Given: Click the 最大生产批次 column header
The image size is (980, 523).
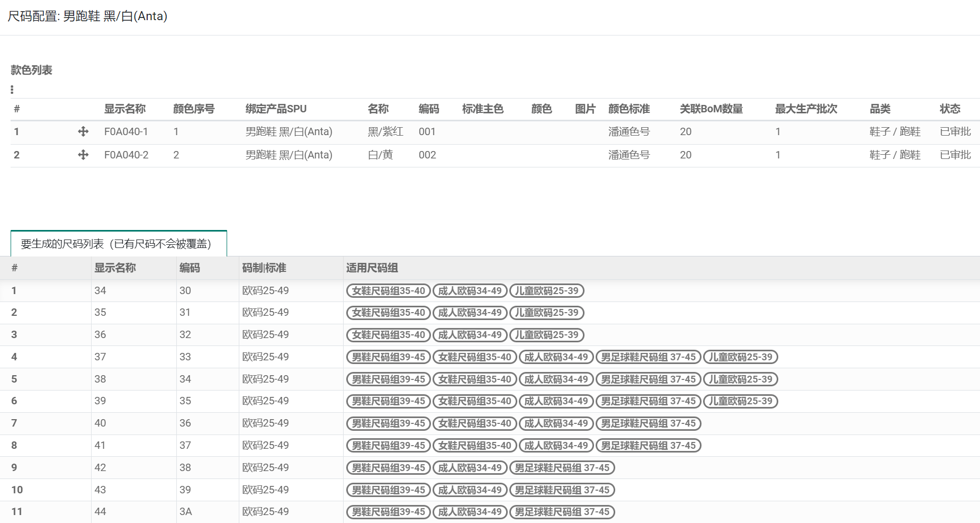Looking at the screenshot, I should point(805,109).
